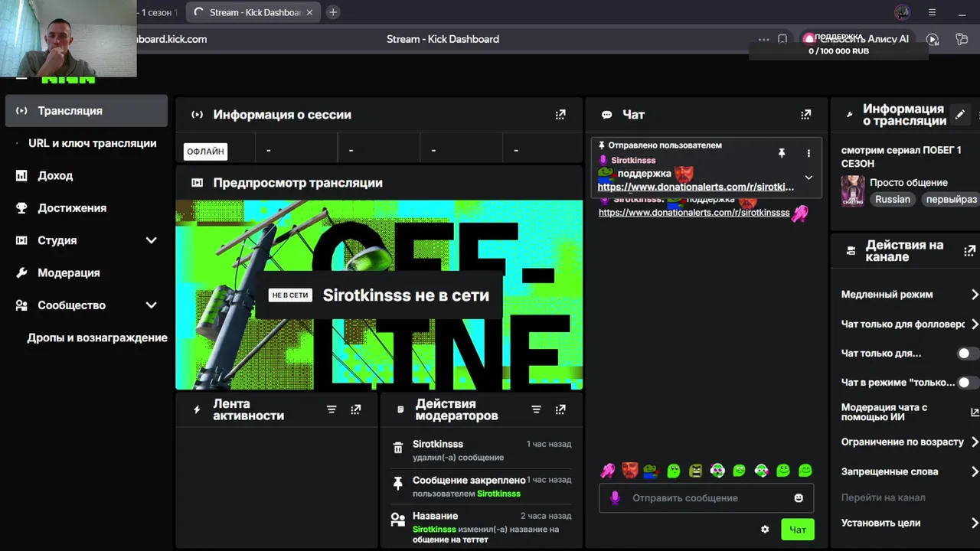Select Трансляция in the sidebar

coord(87,111)
